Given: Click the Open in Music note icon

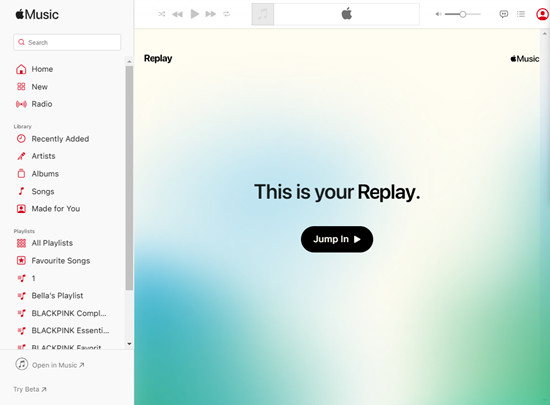Looking at the screenshot, I should click(21, 364).
